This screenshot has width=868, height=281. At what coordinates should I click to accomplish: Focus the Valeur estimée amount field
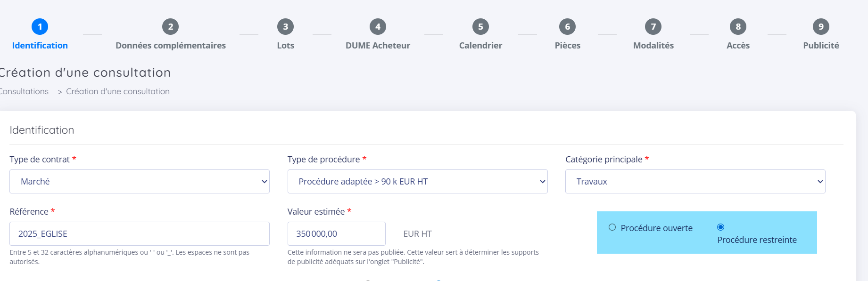(336, 234)
